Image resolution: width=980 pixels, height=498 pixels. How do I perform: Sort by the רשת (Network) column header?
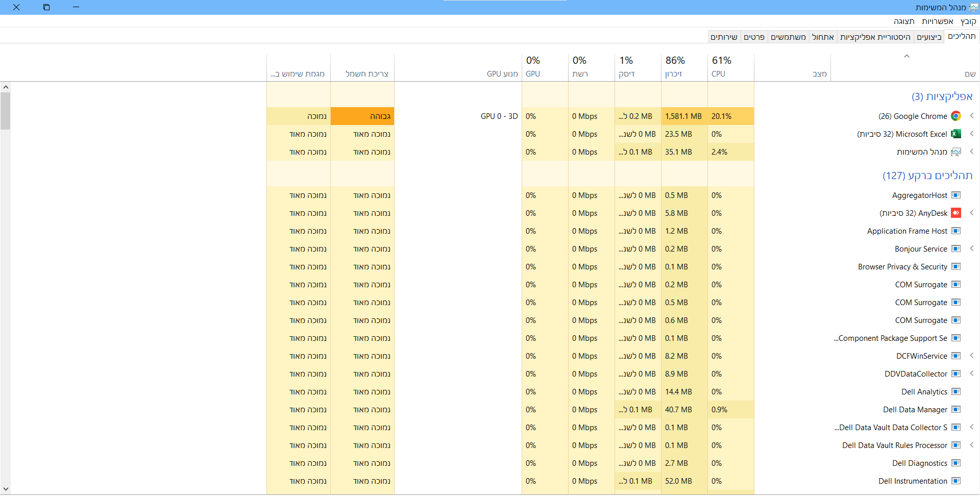coord(591,67)
